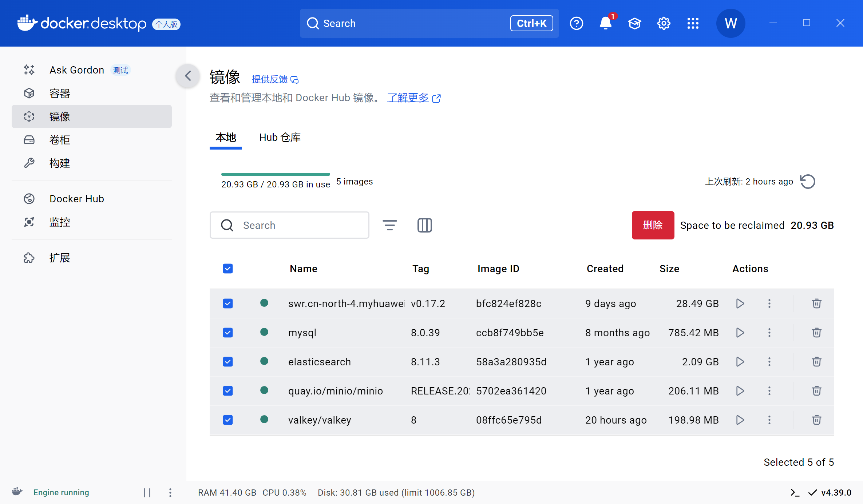Open more actions for elasticsearch image
The height and width of the screenshot is (504, 863).
769,362
